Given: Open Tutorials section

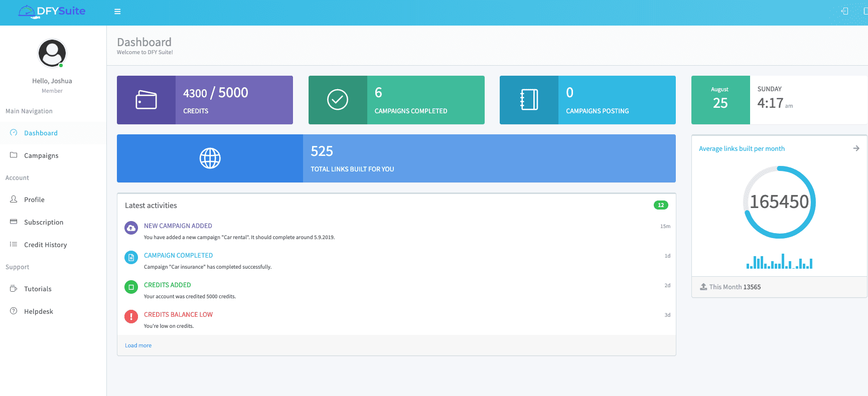Looking at the screenshot, I should (53, 289).
